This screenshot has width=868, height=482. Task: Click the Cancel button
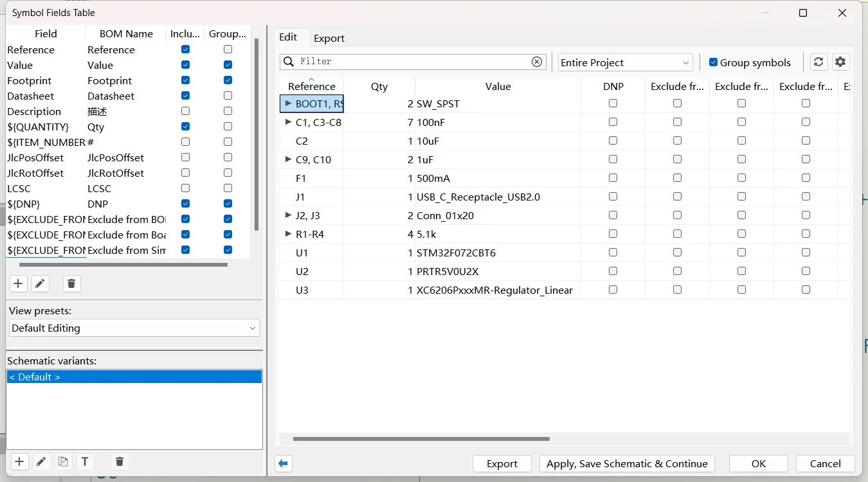[x=825, y=463]
